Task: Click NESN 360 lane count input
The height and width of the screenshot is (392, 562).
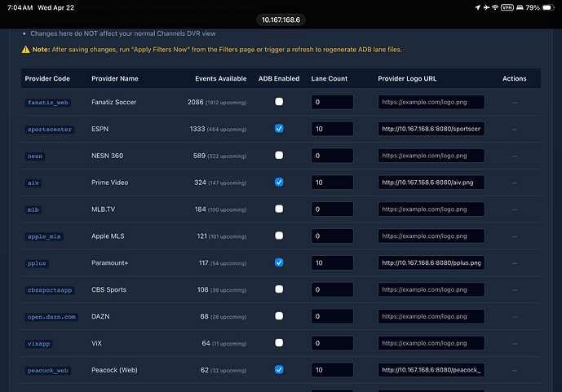Action: click(332, 156)
